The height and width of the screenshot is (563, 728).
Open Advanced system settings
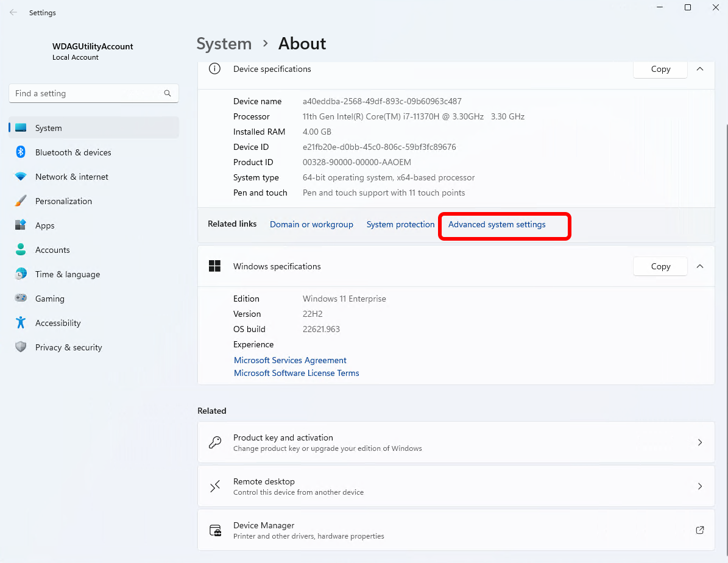(497, 224)
